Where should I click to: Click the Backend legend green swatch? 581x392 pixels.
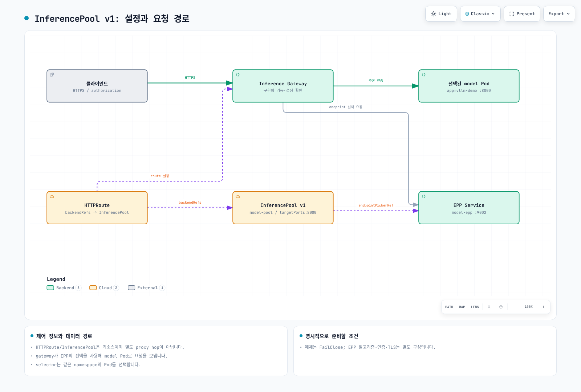coord(50,288)
